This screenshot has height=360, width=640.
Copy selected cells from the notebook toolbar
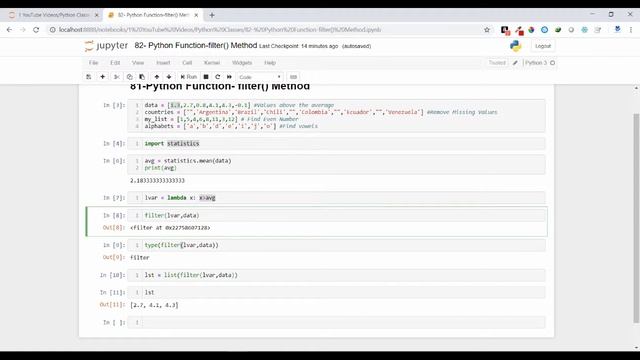point(129,77)
